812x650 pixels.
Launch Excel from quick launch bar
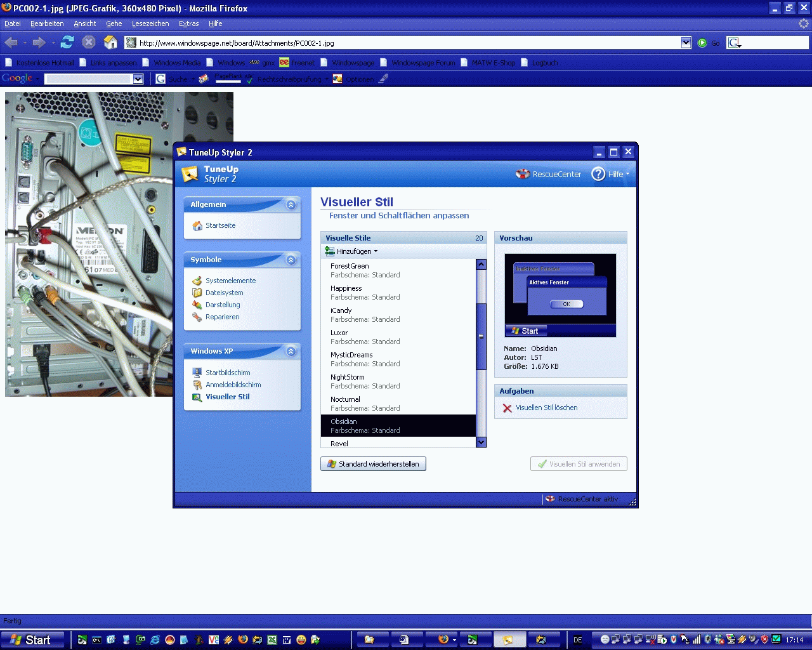(272, 640)
